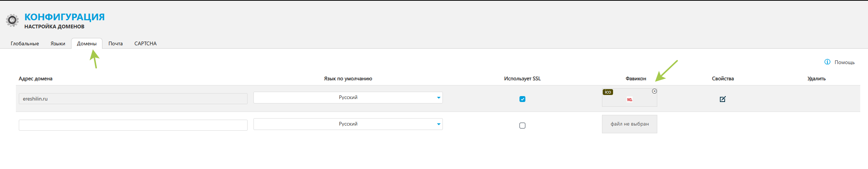Open language dropdown in the new domain row
Viewport: 868px width, 169px height.
pyautogui.click(x=438, y=124)
